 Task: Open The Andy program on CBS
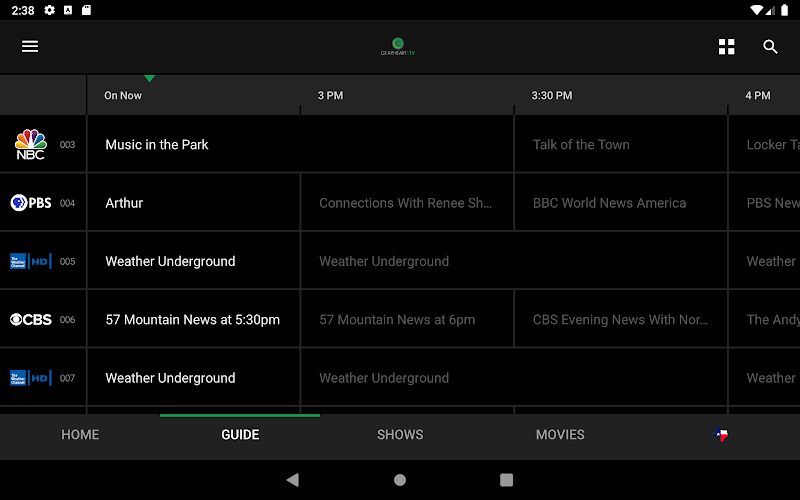pyautogui.click(x=764, y=319)
